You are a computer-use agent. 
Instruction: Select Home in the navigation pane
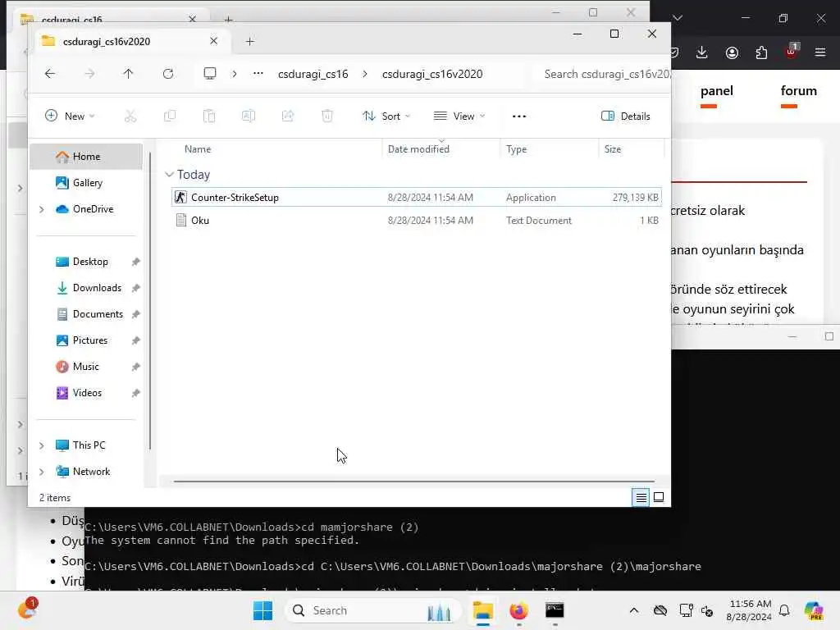[x=86, y=157]
